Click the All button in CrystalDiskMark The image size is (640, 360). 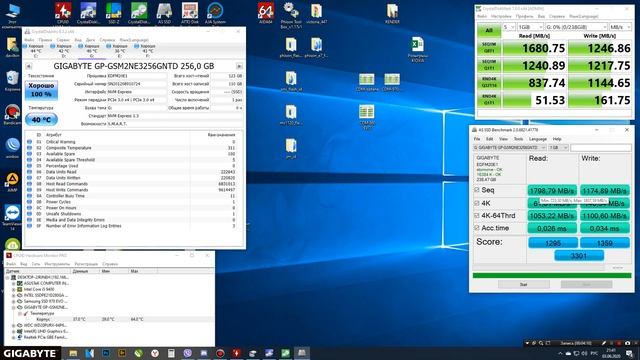pos(489,30)
